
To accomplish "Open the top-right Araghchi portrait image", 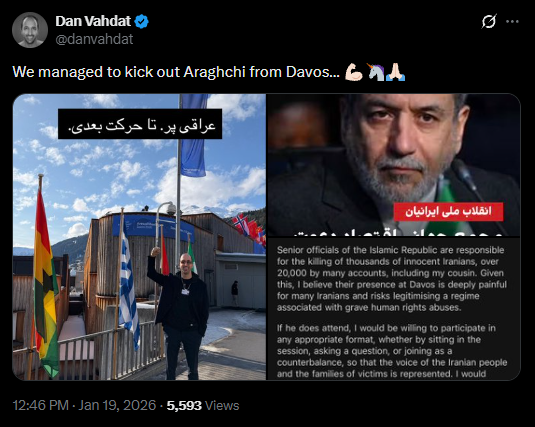I will click(x=393, y=165).
